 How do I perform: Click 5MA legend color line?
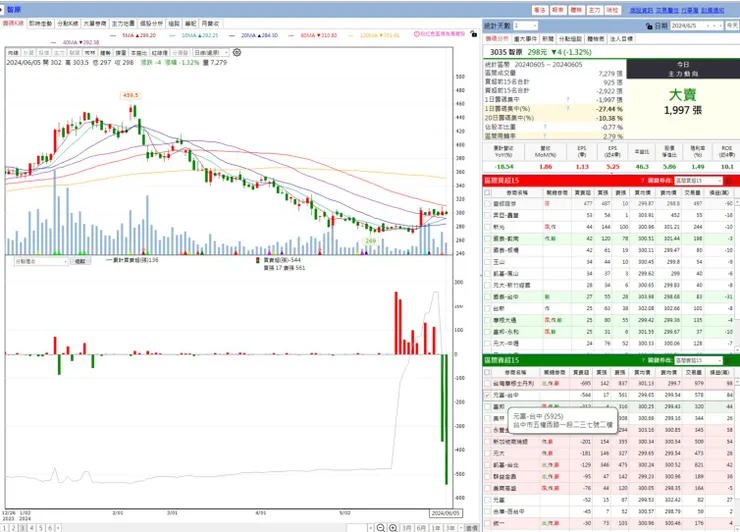[x=113, y=35]
